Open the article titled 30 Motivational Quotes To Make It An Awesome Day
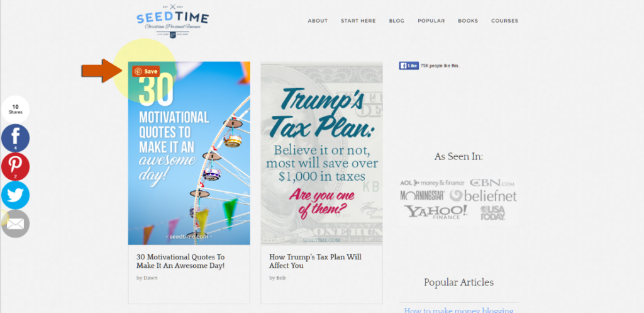The image size is (644, 313). pyautogui.click(x=180, y=261)
